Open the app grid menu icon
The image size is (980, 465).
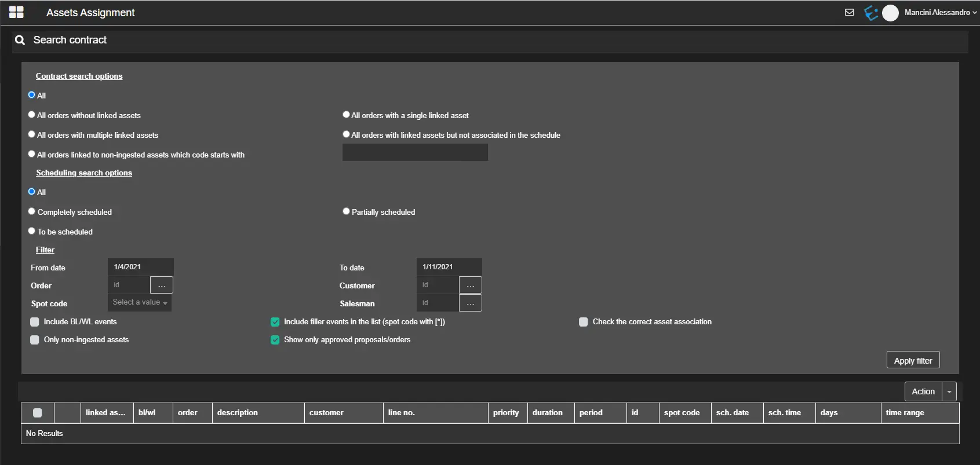[16, 12]
